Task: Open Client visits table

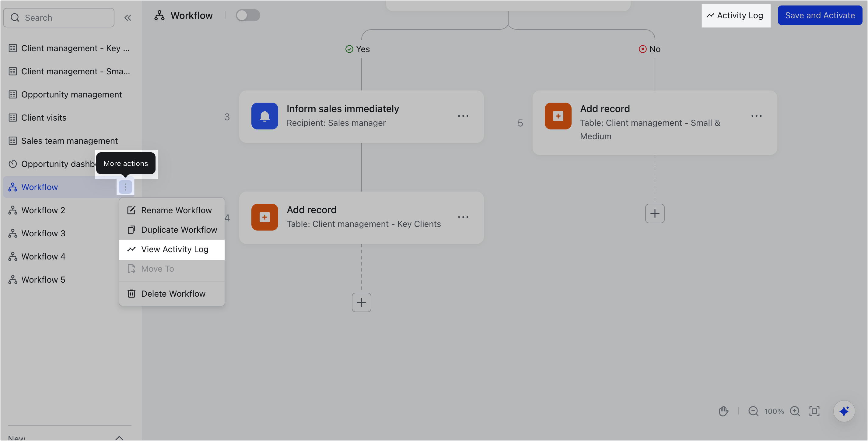Action: click(x=69, y=118)
